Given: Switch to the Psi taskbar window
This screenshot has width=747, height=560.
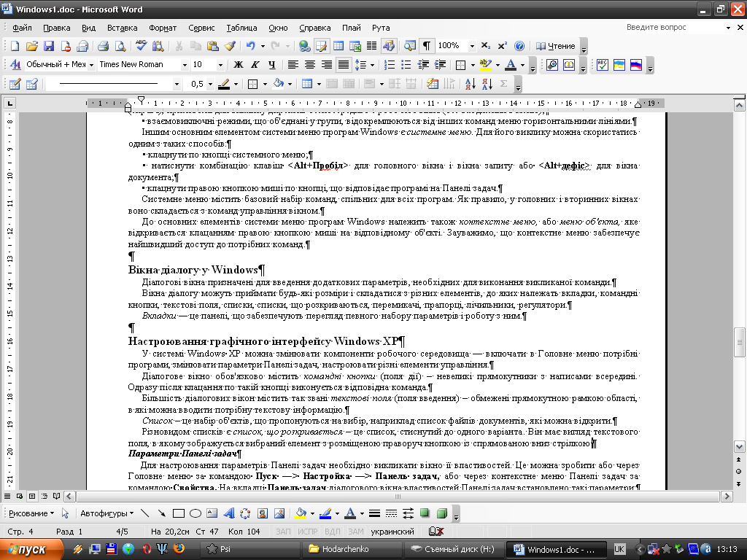Looking at the screenshot, I should tap(251, 549).
